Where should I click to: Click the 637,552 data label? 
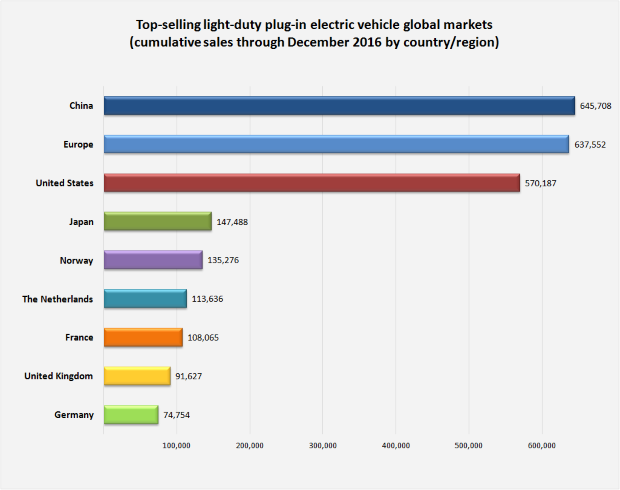pyautogui.click(x=590, y=145)
